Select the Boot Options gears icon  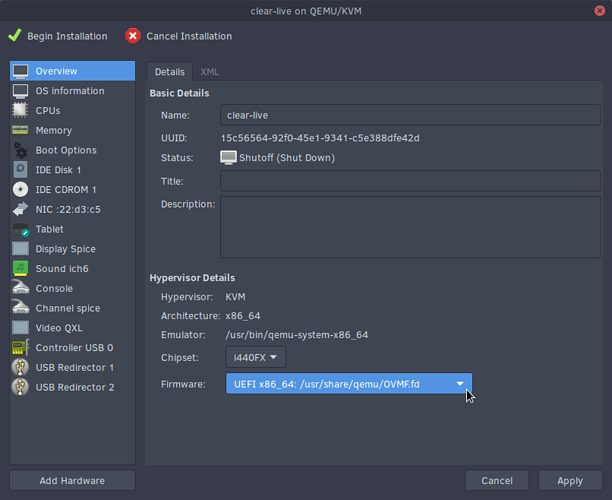tap(20, 150)
